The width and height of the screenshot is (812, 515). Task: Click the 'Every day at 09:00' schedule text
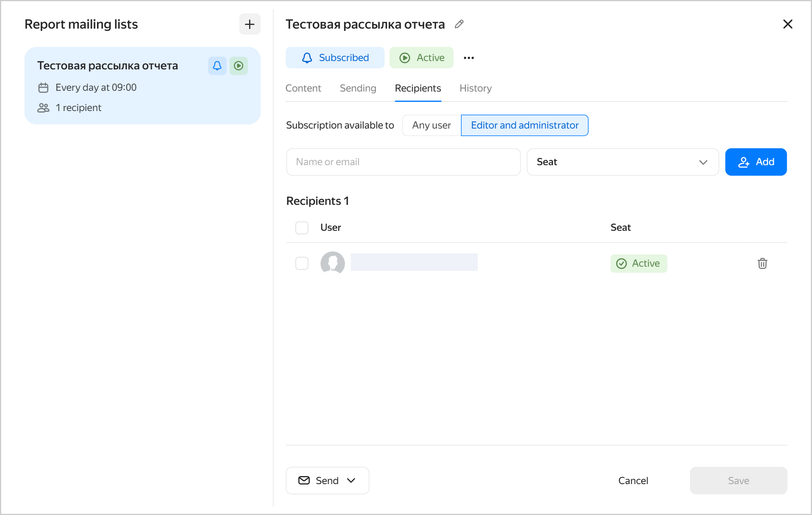click(96, 88)
